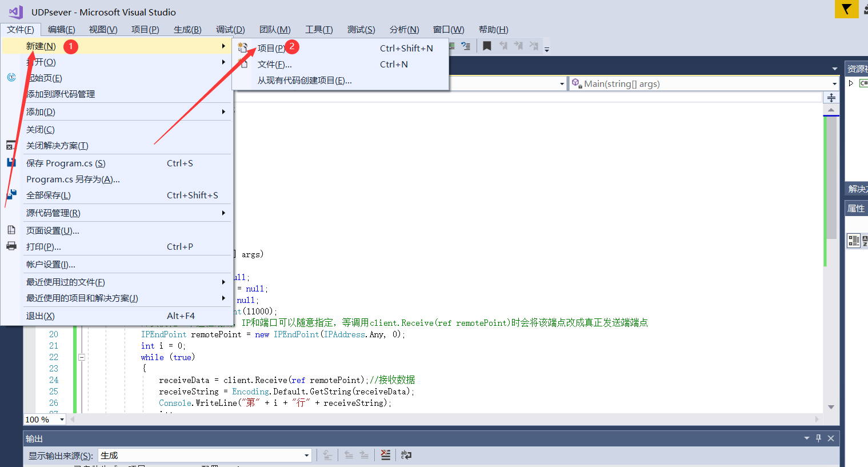Viewport: 868px width, 467px height.
Task: Go to the previous bookmark
Action: [x=503, y=46]
